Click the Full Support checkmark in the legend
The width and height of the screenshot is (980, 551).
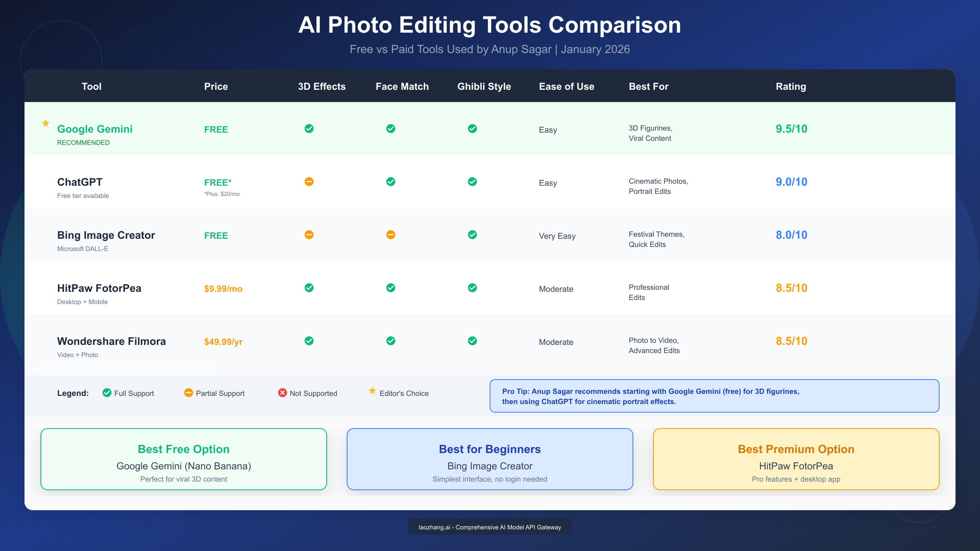(x=107, y=393)
